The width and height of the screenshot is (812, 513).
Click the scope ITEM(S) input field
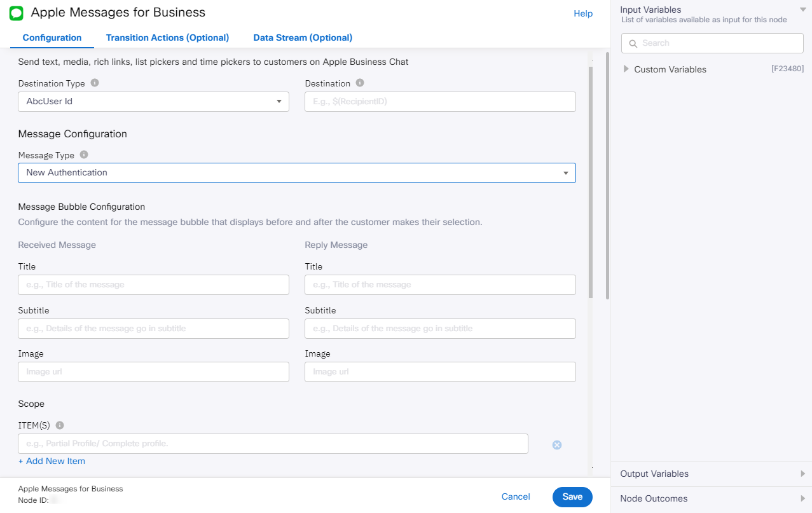tap(273, 444)
